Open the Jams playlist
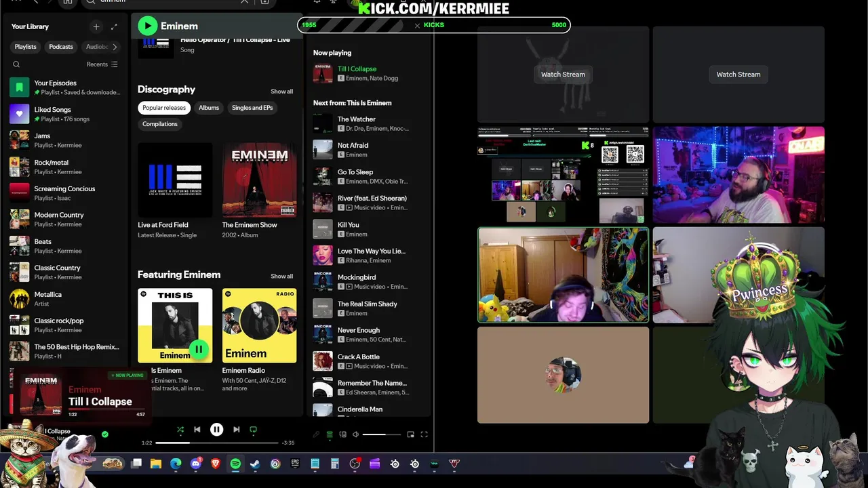Viewport: 868px width, 488px height. coord(65,140)
